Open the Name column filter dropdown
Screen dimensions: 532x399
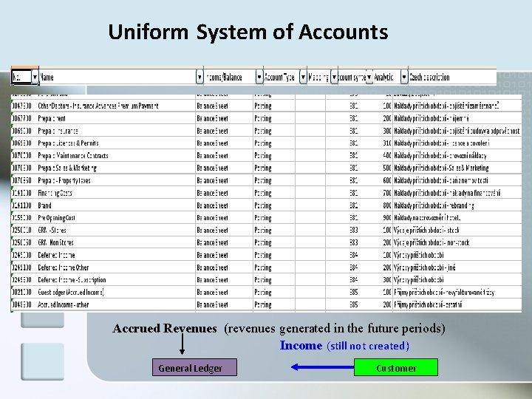199,78
